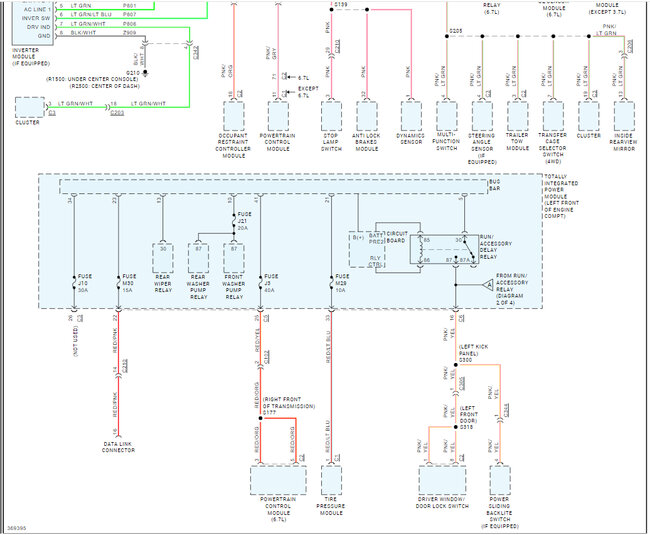The width and height of the screenshot is (650, 535).
Task: Click the Tire Pressure Module box
Action: (x=331, y=480)
